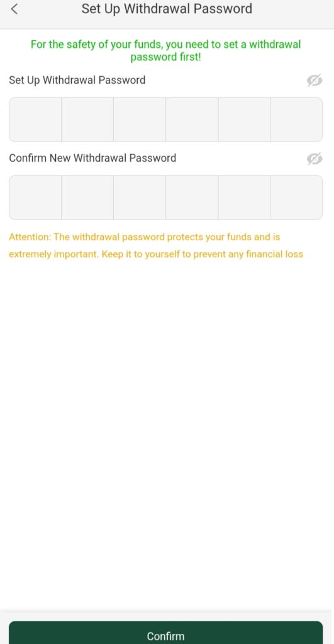Show the Set Up Withdrawal Password digits
Screen dimensions: 334x644
tap(315, 80)
